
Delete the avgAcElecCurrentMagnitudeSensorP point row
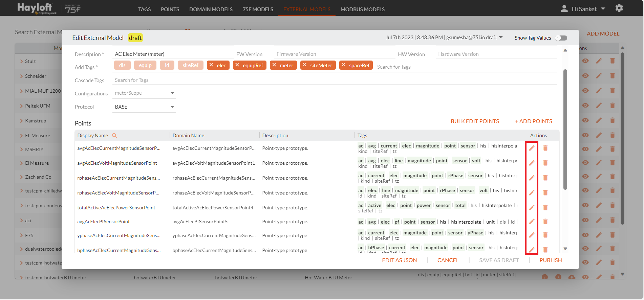point(545,148)
